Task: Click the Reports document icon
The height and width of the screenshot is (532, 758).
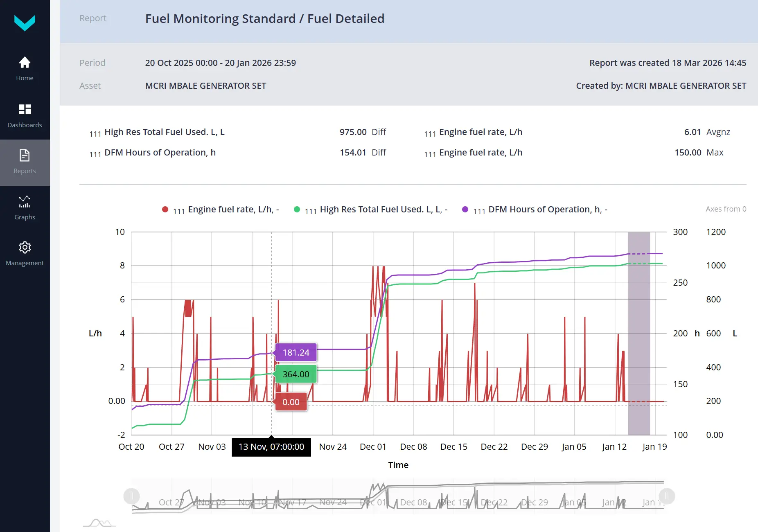Action: (x=25, y=156)
